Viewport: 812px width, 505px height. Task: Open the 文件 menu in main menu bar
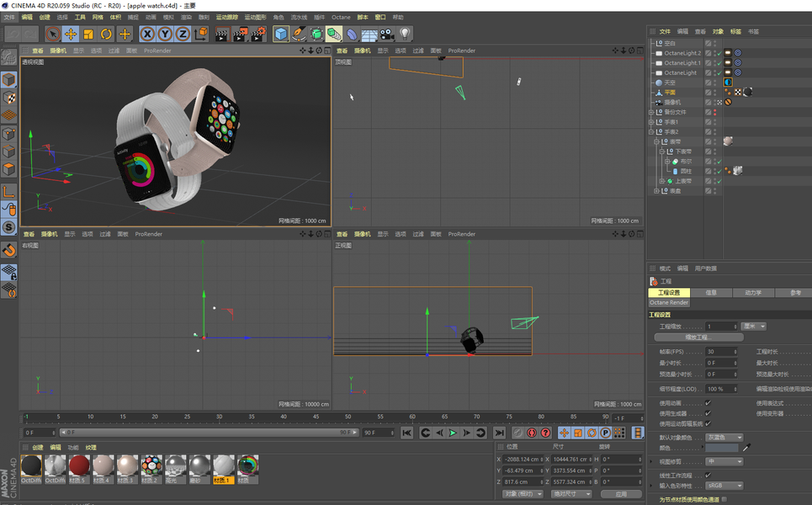pyautogui.click(x=9, y=17)
